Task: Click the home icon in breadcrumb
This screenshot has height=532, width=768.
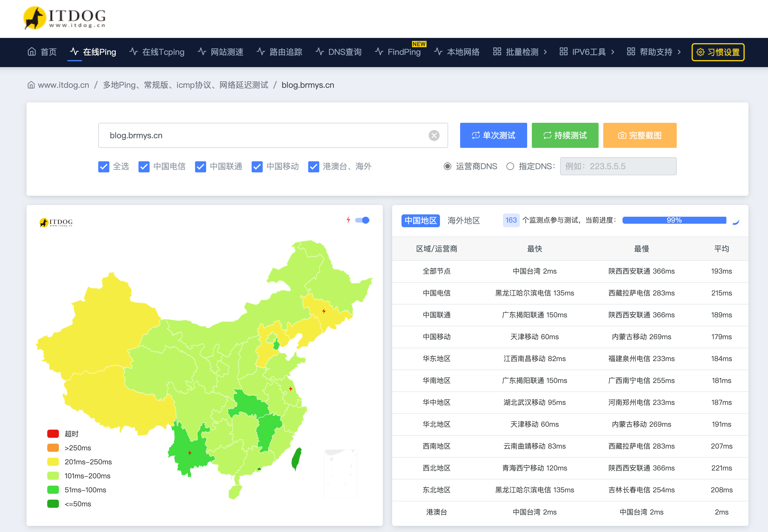Action: 31,85
